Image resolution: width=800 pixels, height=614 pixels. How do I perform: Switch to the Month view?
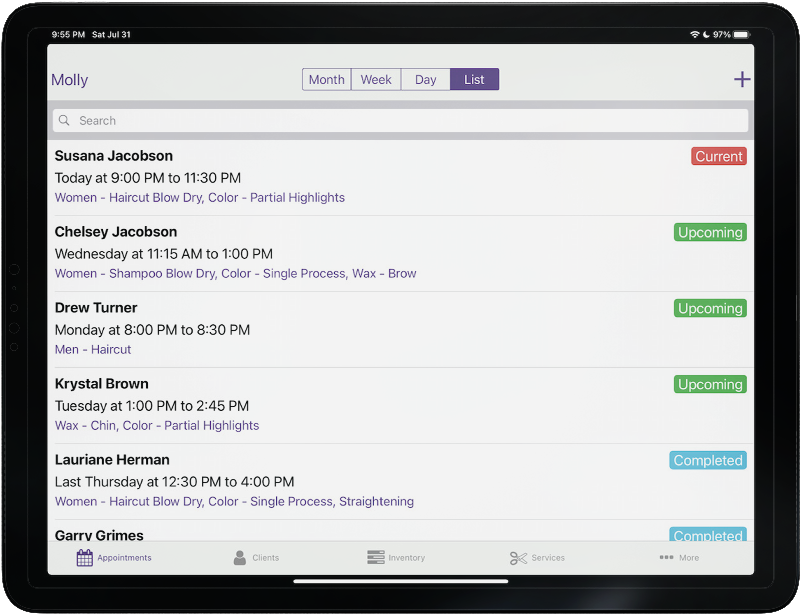[327, 79]
